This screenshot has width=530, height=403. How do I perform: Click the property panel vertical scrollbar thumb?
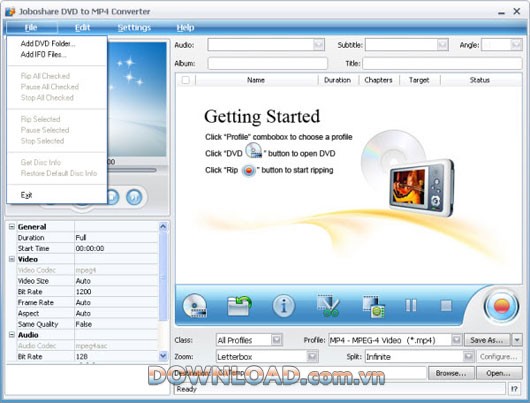pos(163,276)
